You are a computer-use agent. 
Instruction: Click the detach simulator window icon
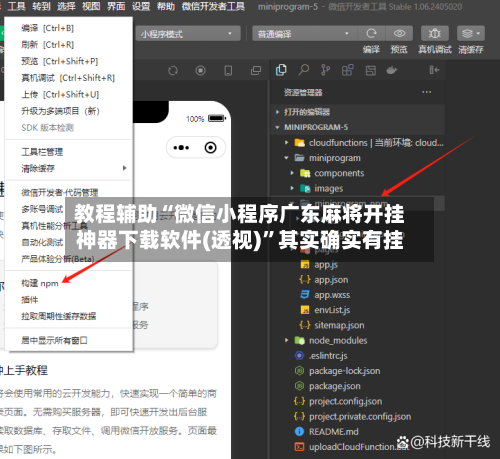pos(256,71)
